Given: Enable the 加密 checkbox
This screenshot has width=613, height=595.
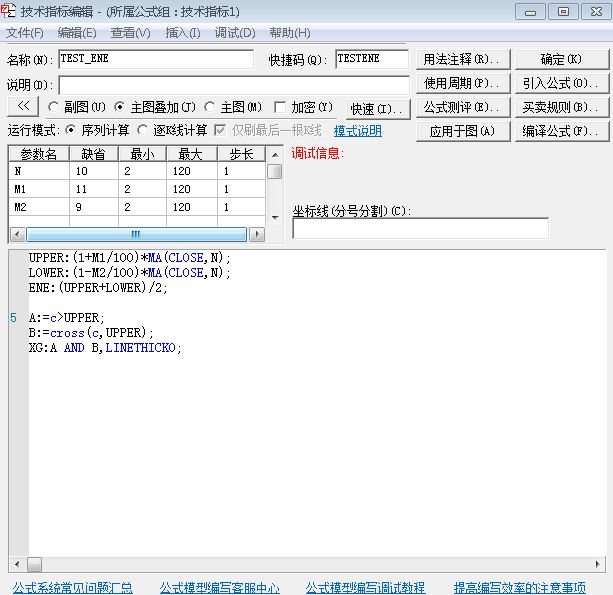Looking at the screenshot, I should click(280, 107).
